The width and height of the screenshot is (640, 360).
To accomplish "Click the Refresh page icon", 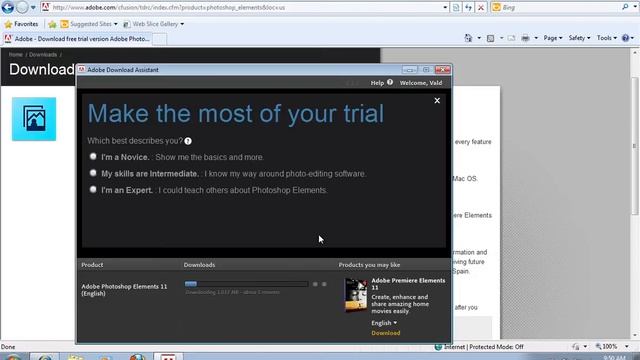I will click(x=468, y=7).
